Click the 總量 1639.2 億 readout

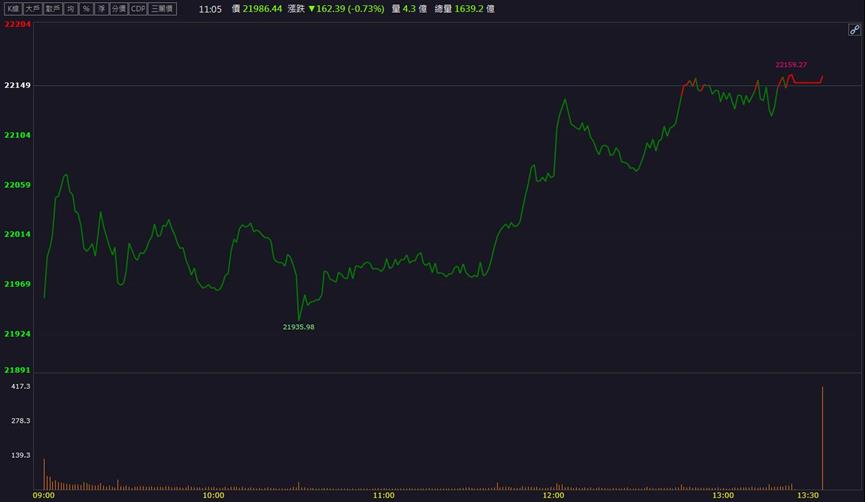[464, 9]
